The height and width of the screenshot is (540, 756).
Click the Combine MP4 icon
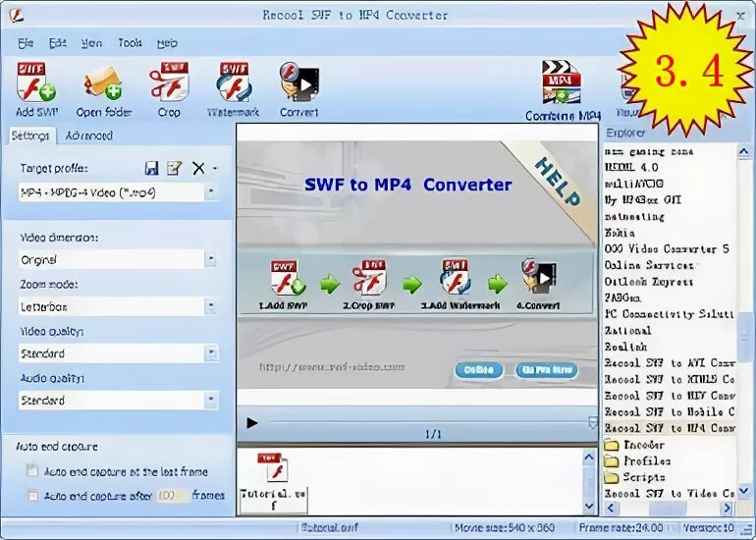(x=562, y=81)
